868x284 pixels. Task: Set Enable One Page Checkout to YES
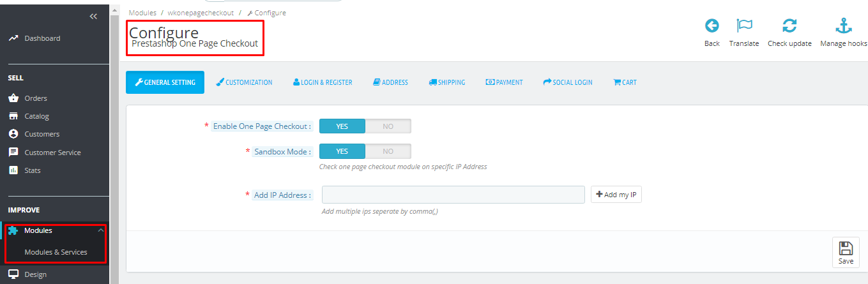coord(342,126)
